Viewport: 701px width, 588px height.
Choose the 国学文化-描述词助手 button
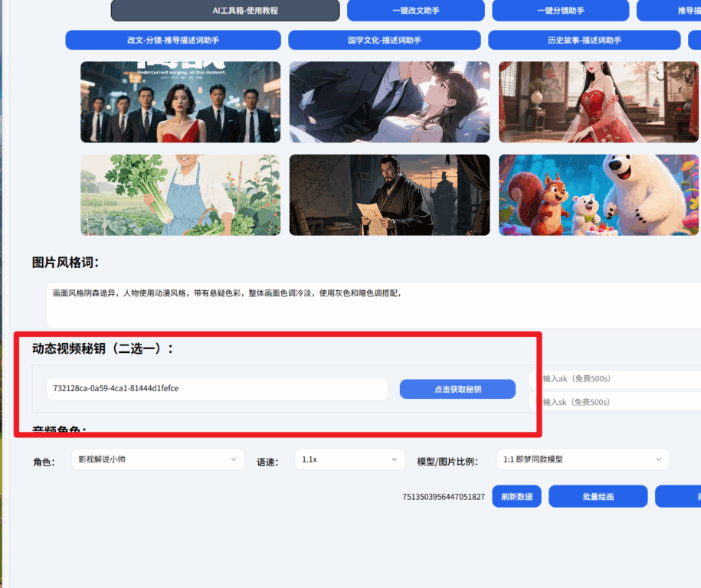384,40
